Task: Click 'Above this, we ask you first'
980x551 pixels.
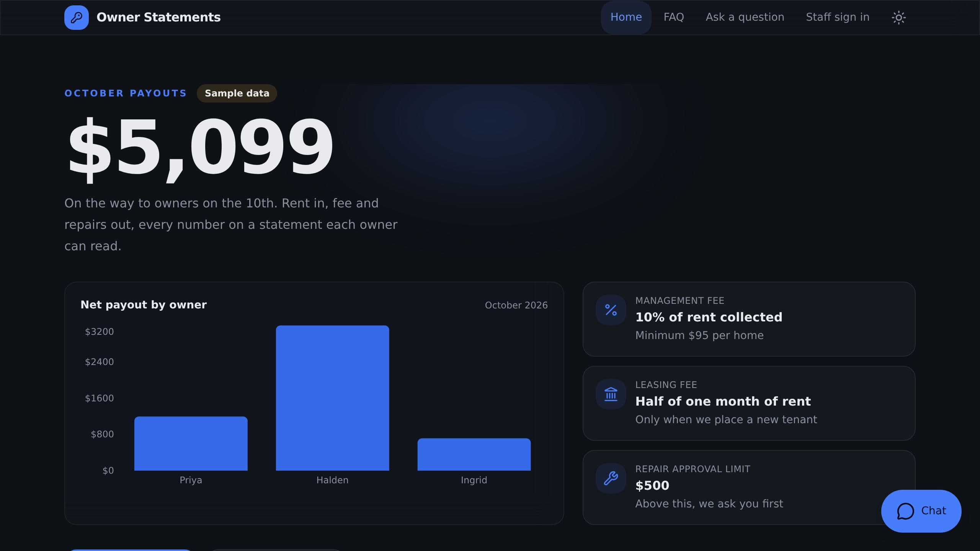Action: pyautogui.click(x=709, y=504)
